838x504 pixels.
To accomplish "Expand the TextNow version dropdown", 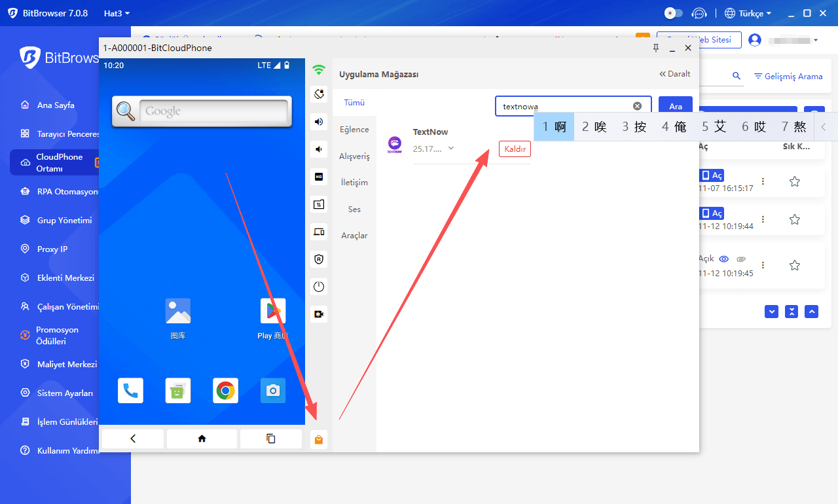I will pyautogui.click(x=450, y=149).
